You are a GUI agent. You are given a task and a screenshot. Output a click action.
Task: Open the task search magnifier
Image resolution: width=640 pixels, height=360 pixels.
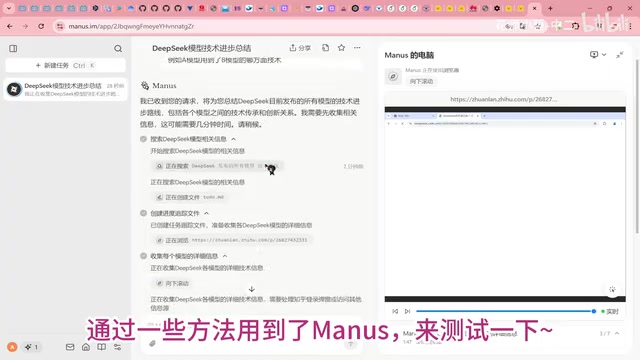point(118,49)
